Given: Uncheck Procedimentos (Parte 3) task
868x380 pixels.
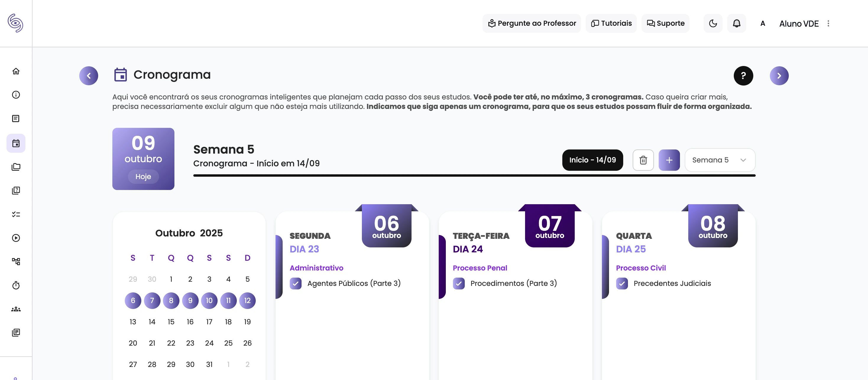Looking at the screenshot, I should (x=459, y=284).
